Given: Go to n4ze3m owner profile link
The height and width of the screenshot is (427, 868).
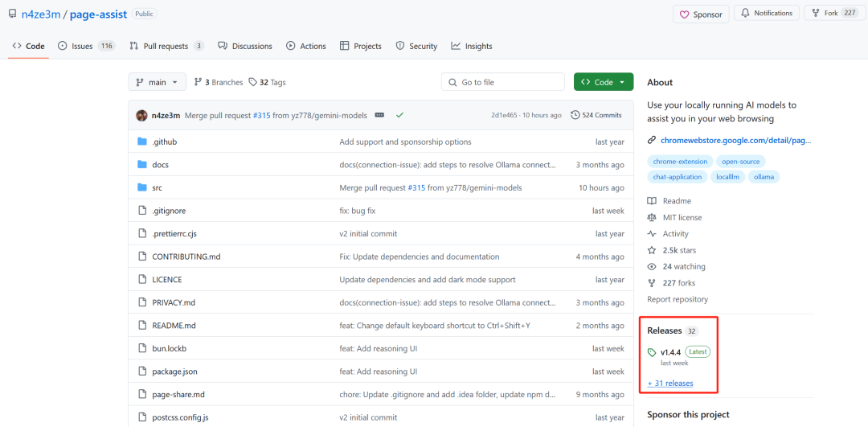Looking at the screenshot, I should click(x=42, y=14).
